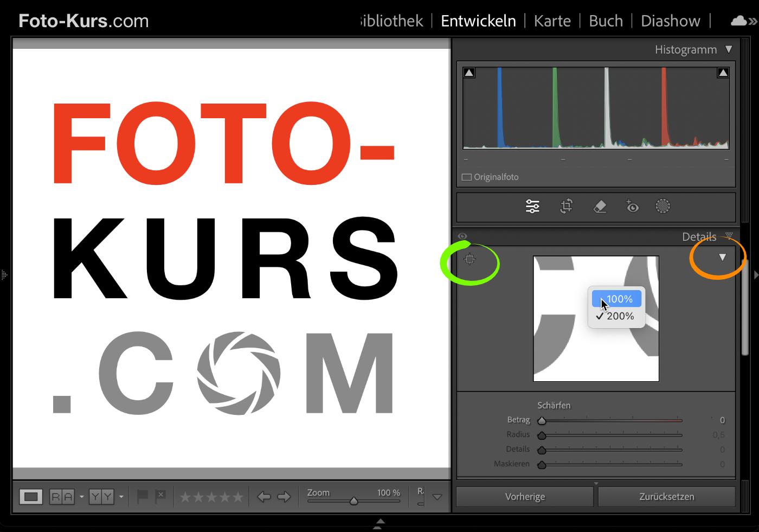Flag the photo as picked
The width and height of the screenshot is (759, 532).
tap(143, 496)
